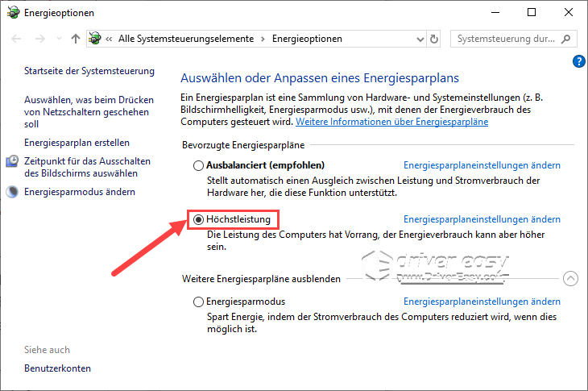
Task: Open help with the blue question mark
Action: 578,61
